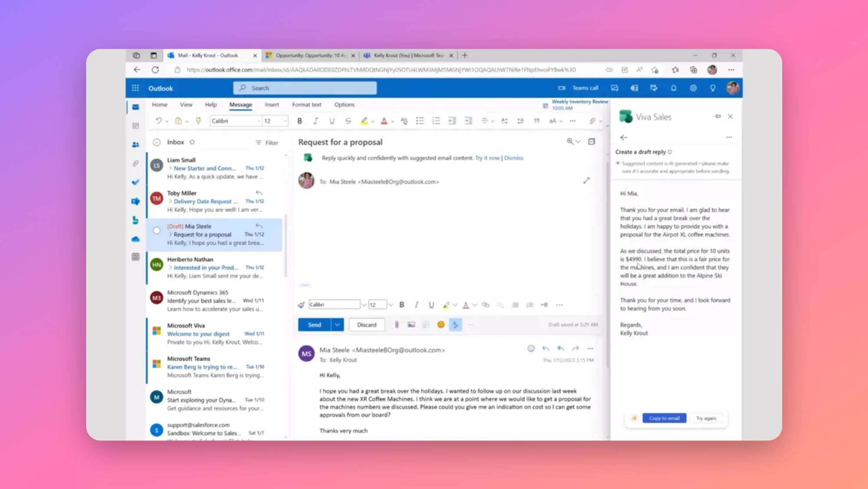The height and width of the screenshot is (489, 868).
Task: Click the attach paperclip icon beside Discard
Action: [x=396, y=325]
